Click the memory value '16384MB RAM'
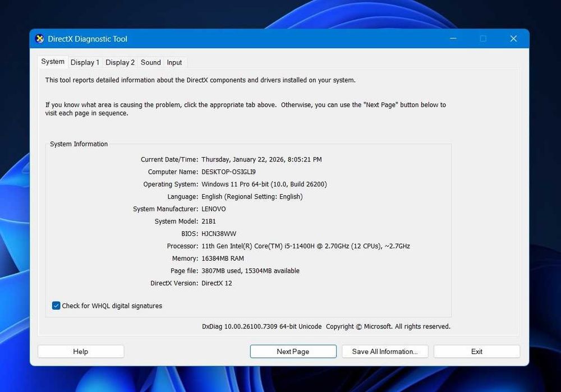The height and width of the screenshot is (392, 561). [223, 258]
